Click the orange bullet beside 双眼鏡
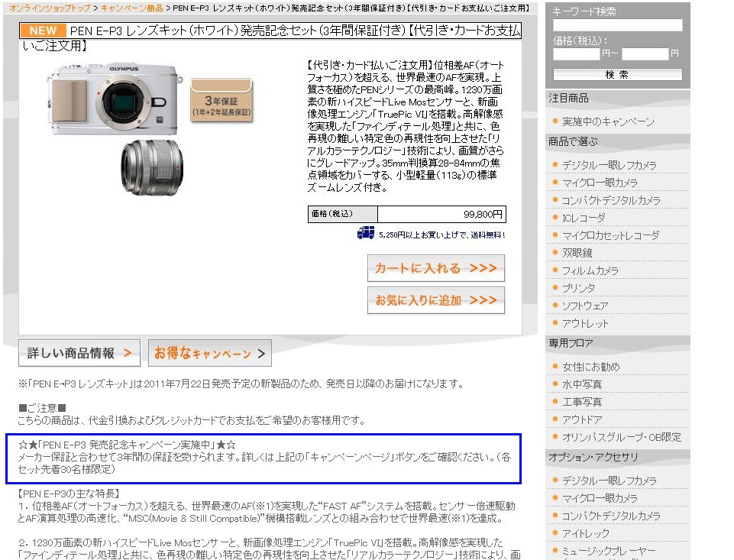Image resolution: width=734 pixels, height=560 pixels. pos(555,252)
